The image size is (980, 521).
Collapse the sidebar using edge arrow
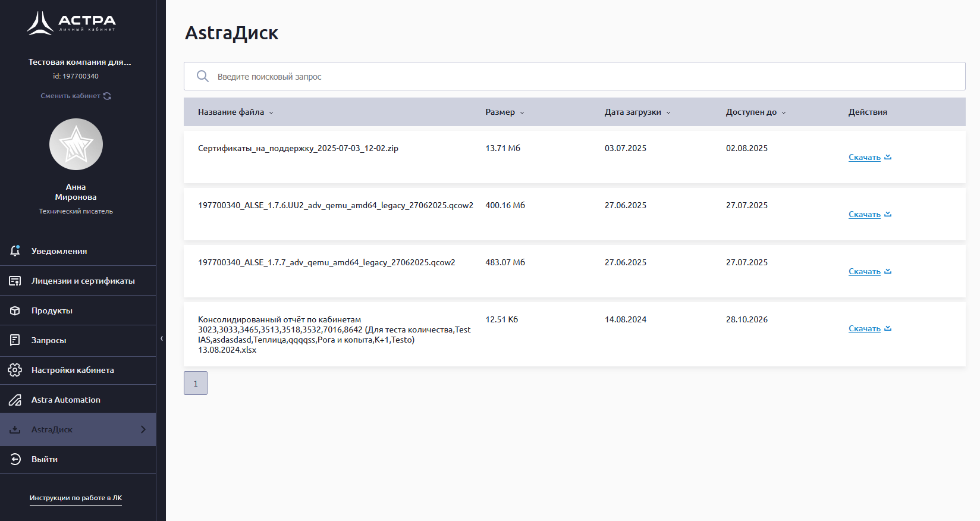(x=162, y=338)
